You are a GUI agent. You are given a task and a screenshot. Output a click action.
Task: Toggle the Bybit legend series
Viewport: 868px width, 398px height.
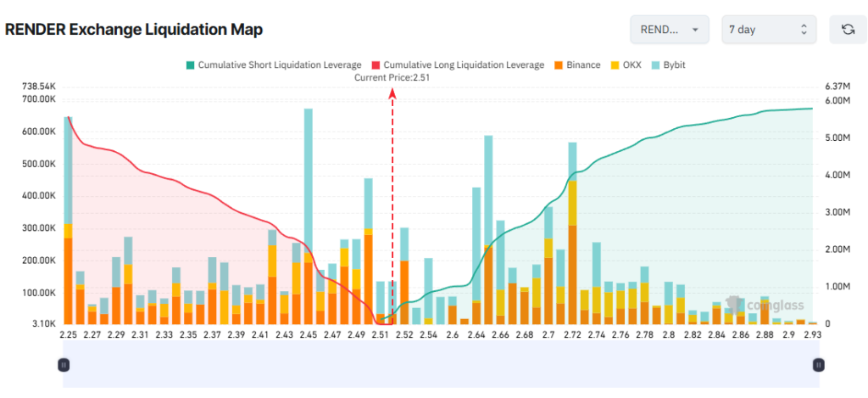point(668,64)
